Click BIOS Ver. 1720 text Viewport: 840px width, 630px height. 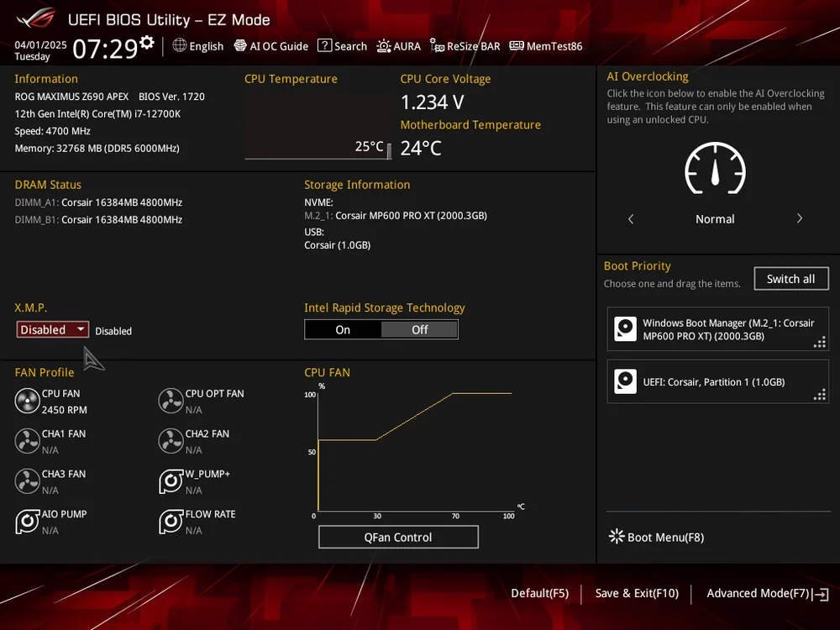[x=171, y=97]
